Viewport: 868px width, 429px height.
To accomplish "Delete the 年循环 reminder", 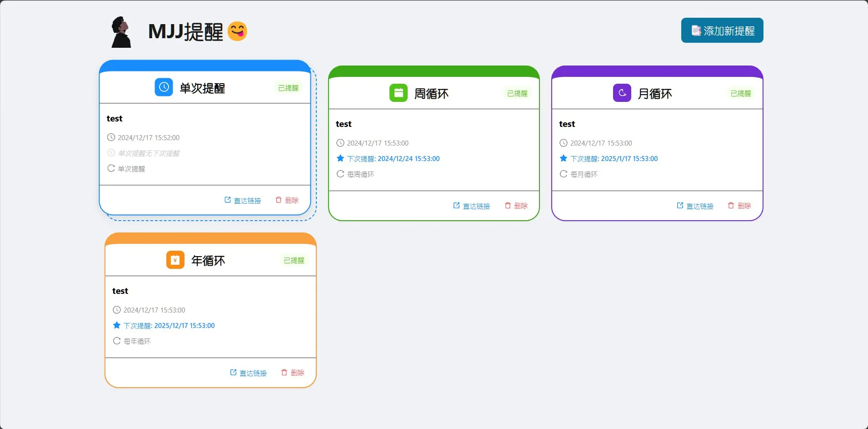I will tap(293, 373).
